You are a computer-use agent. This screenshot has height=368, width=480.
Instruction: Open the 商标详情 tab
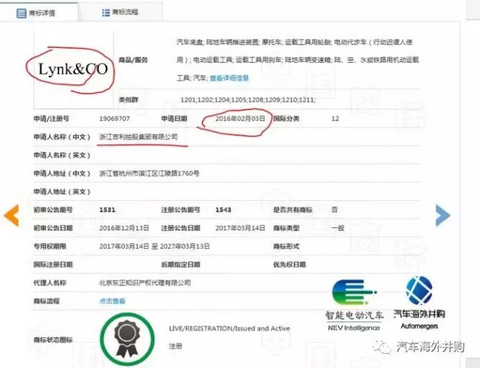39,12
